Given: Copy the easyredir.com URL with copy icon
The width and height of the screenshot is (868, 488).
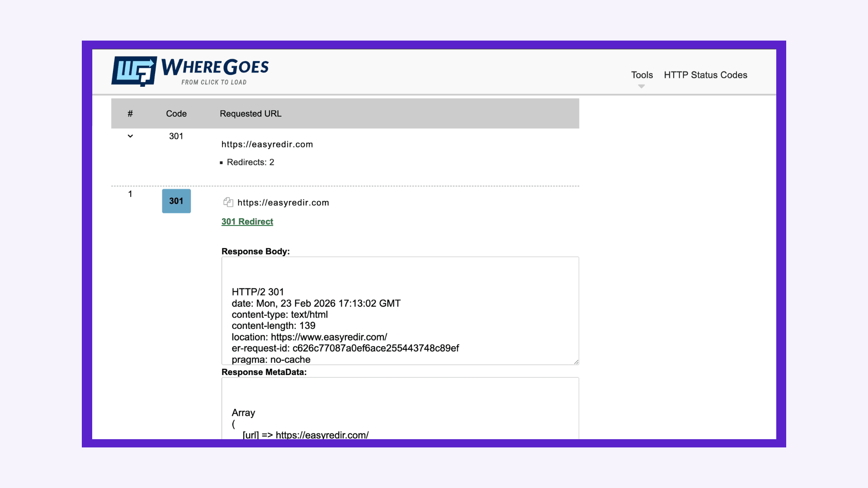Looking at the screenshot, I should (x=228, y=202).
